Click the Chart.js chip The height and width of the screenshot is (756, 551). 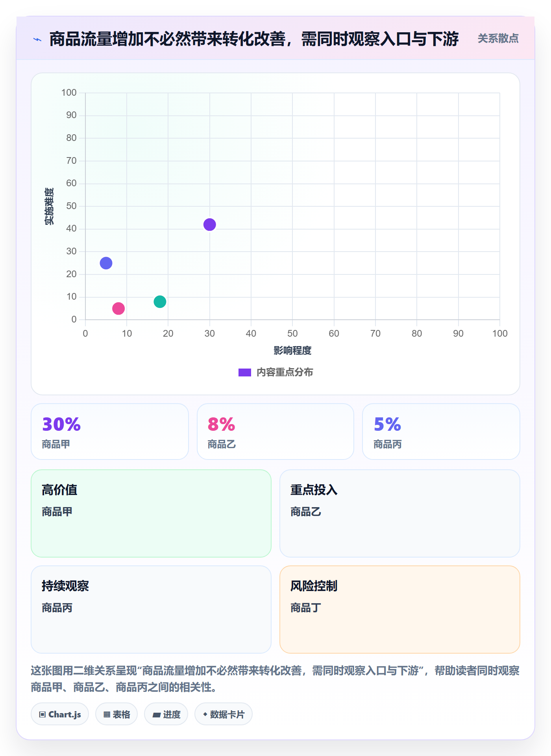[x=60, y=714]
